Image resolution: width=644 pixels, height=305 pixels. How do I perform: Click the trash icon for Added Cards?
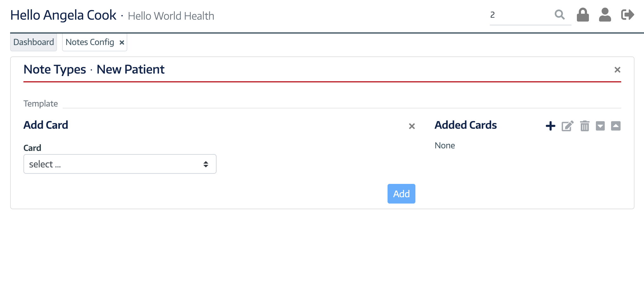584,126
